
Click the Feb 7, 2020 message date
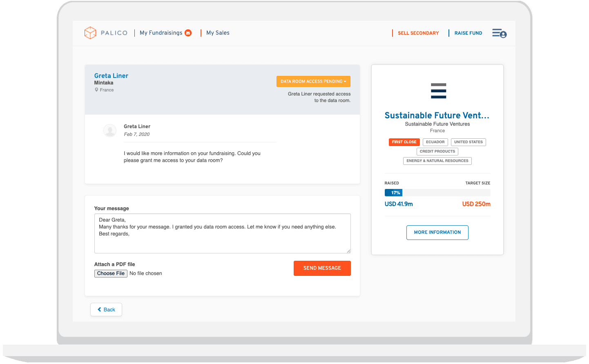(137, 134)
